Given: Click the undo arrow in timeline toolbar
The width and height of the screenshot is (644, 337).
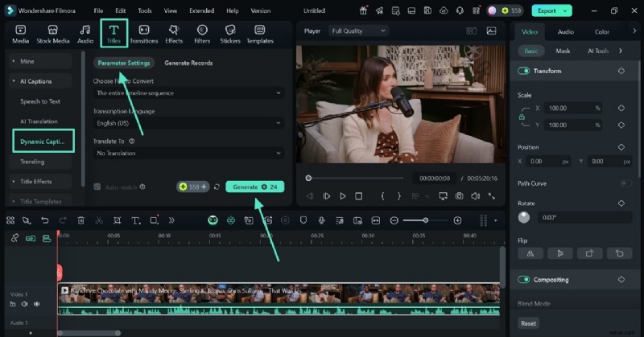Looking at the screenshot, I should (44, 220).
